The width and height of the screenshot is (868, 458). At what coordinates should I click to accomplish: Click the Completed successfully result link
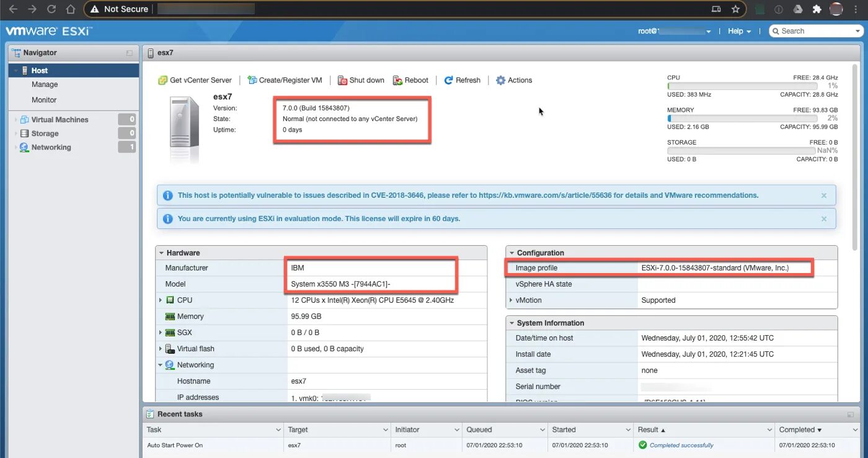[x=681, y=446]
